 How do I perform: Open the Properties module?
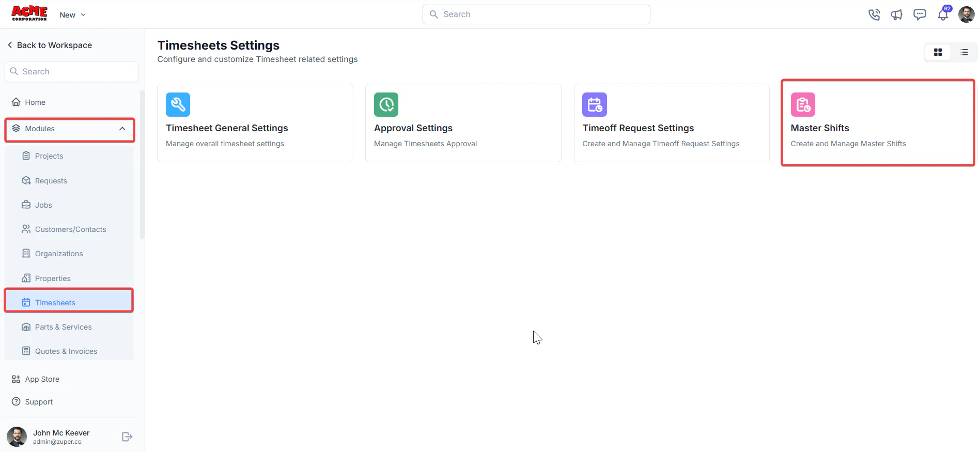[69, 278]
